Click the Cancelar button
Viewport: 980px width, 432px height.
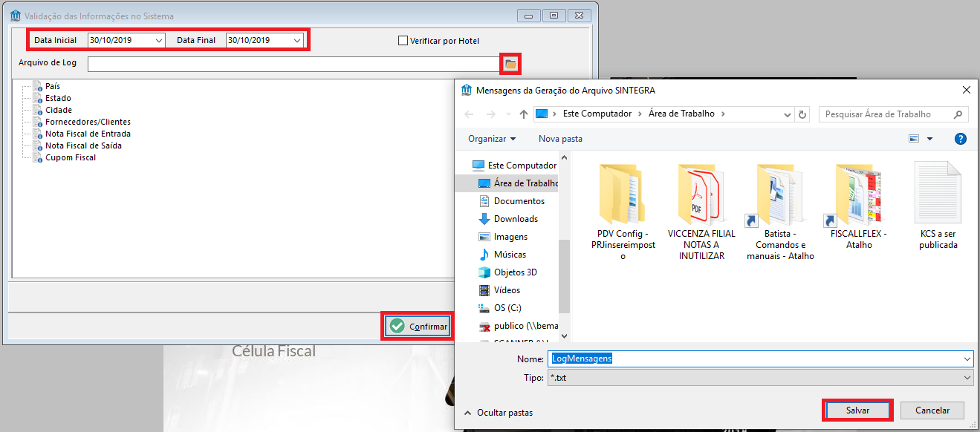[x=932, y=410]
